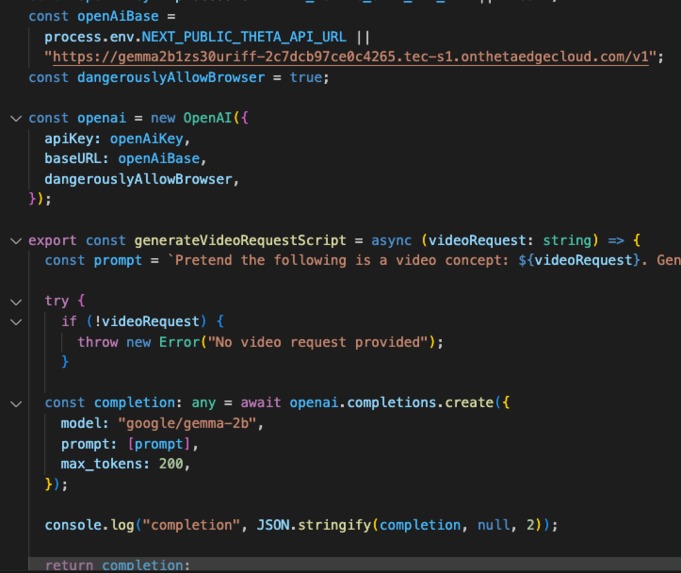Viewport: 681px width, 573px height.
Task: Click the 'string' type annotation
Action: (567, 240)
